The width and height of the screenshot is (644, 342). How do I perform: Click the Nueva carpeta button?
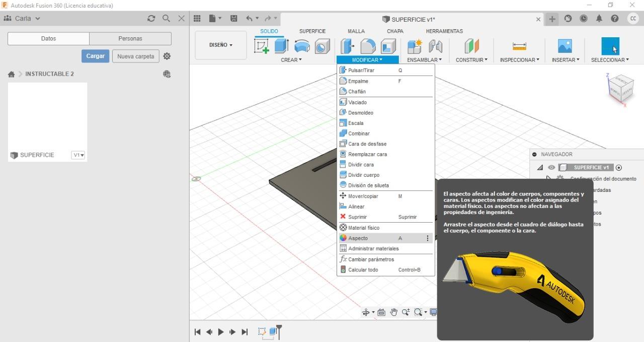135,56
